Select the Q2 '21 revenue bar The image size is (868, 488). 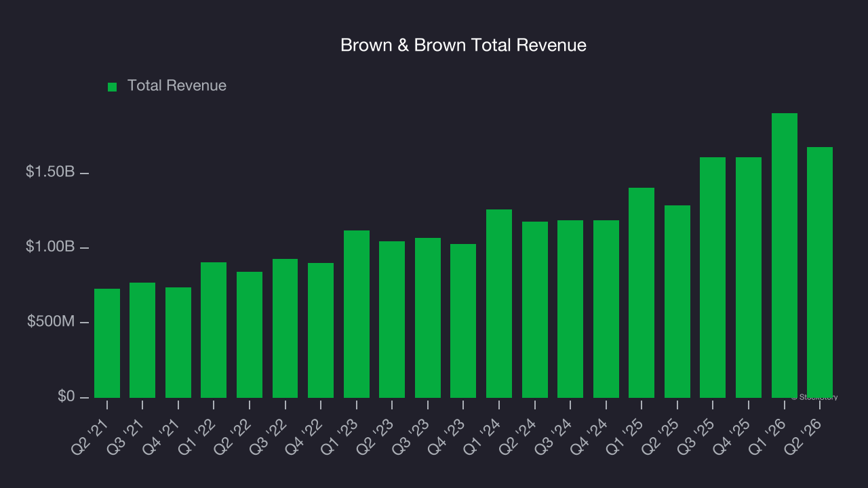click(x=107, y=343)
